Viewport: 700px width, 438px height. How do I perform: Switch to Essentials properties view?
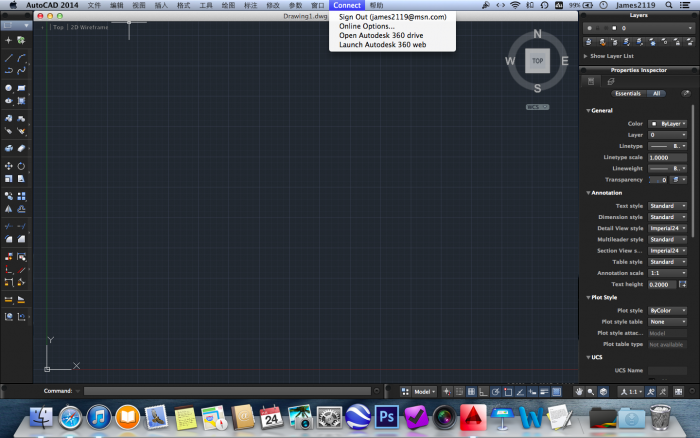click(628, 94)
